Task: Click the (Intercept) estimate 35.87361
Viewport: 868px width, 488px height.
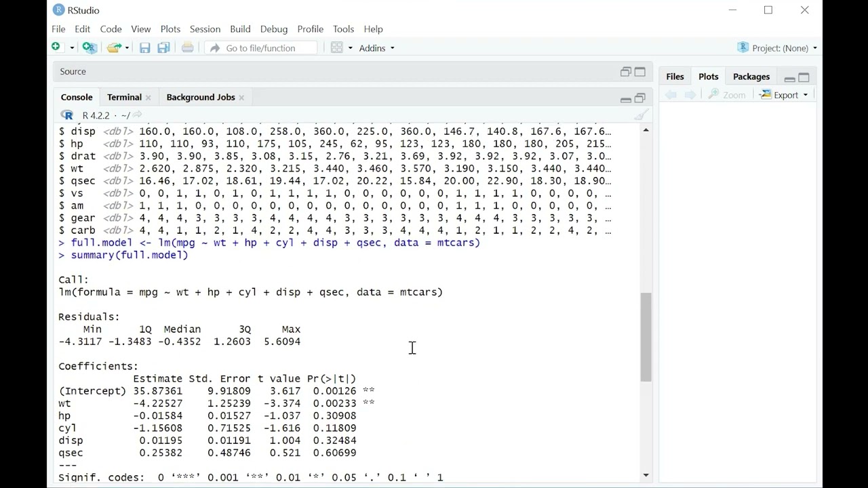Action: (x=158, y=391)
